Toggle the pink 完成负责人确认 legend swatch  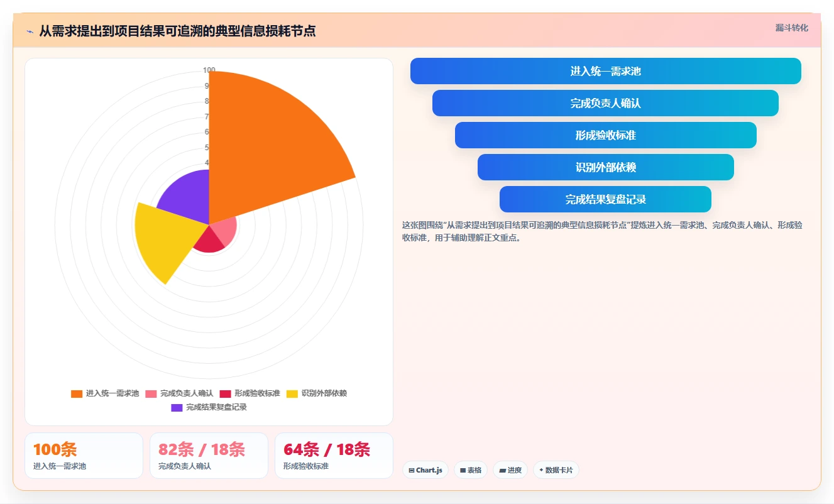151,393
